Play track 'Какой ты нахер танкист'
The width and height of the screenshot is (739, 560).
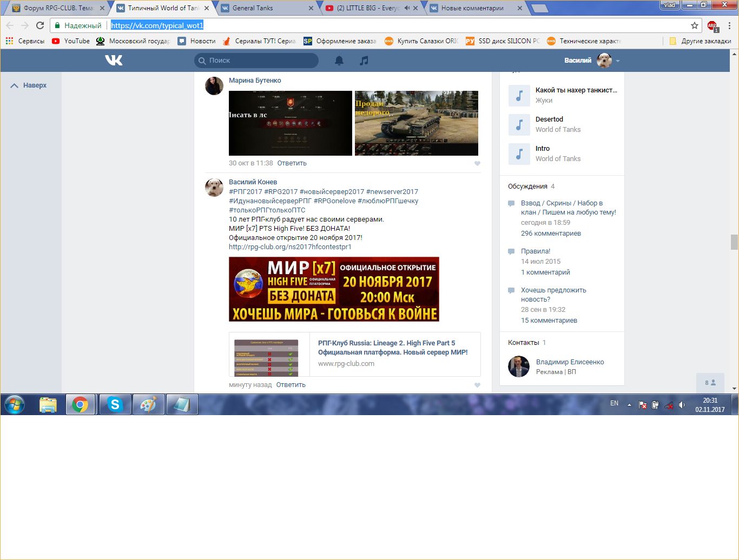519,96
